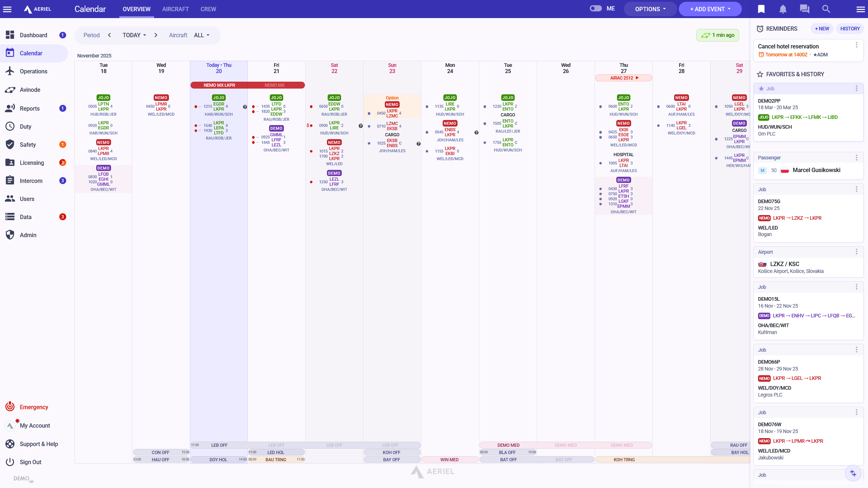Click the hamburger menu at top left
This screenshot has height=488, width=868.
(x=7, y=9)
